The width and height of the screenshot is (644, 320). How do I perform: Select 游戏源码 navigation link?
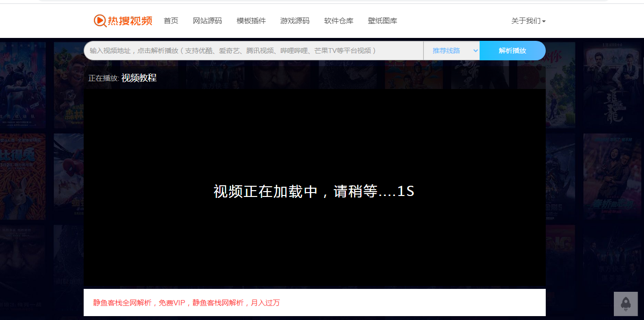click(x=295, y=21)
